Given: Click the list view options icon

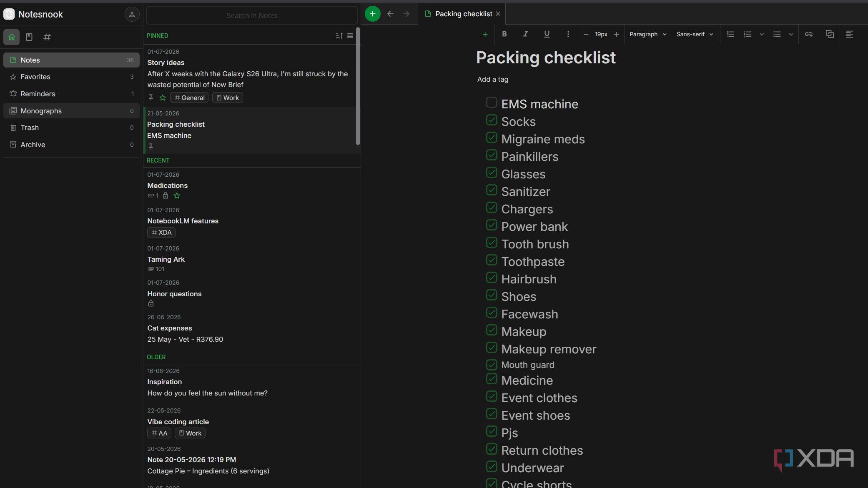Looking at the screenshot, I should (x=350, y=36).
